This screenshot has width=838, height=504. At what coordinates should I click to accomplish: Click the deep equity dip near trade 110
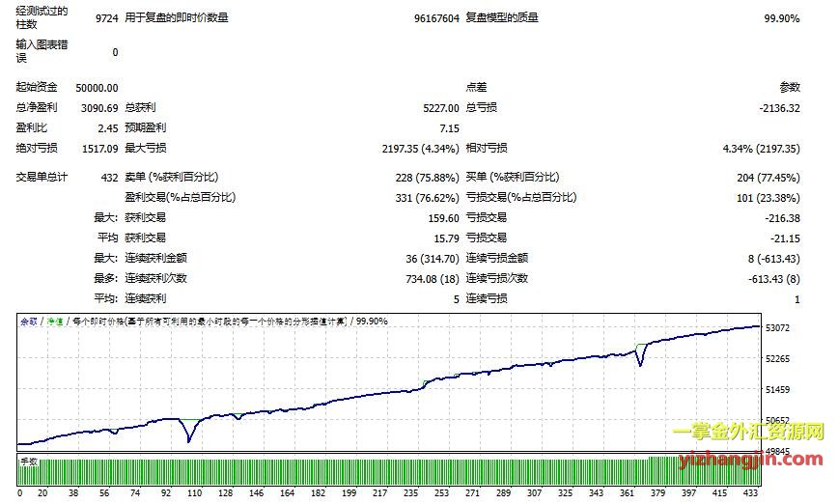click(x=189, y=440)
